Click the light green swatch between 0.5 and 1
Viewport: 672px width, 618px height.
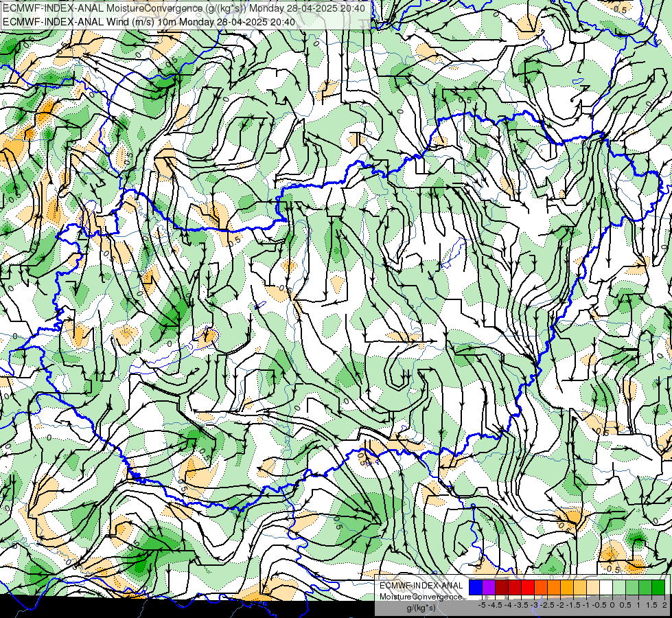click(632, 587)
